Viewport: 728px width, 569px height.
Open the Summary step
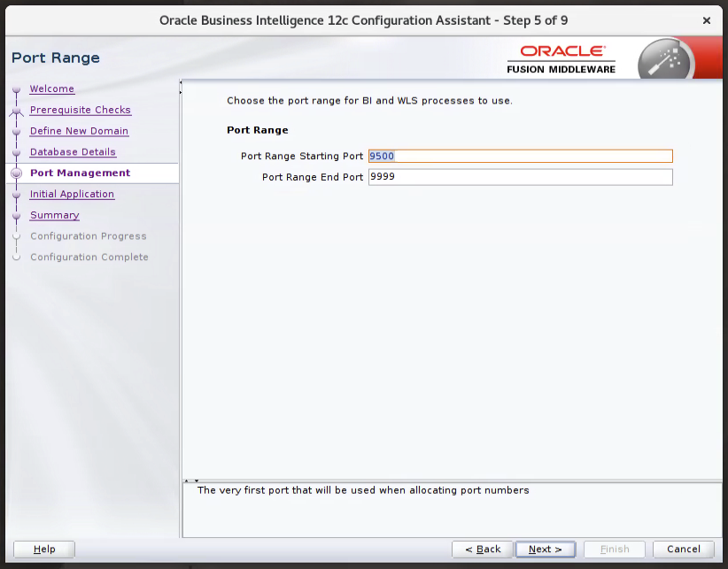(x=55, y=215)
